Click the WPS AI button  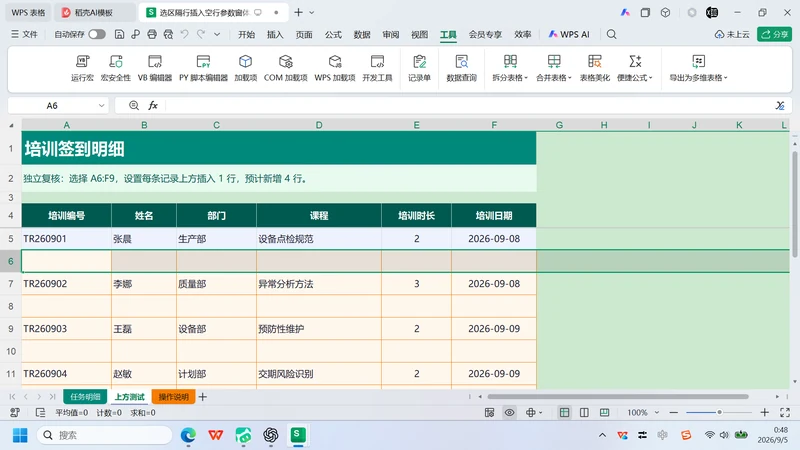569,34
